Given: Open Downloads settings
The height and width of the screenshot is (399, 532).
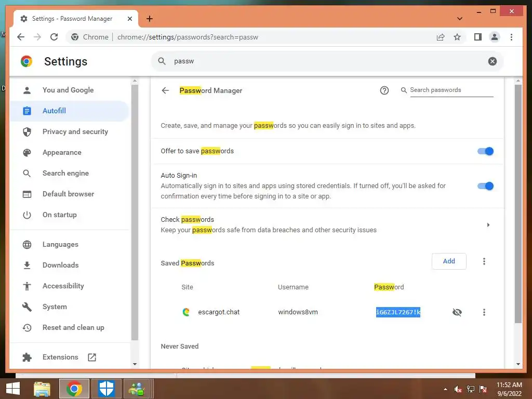Looking at the screenshot, I should [x=69, y=265].
